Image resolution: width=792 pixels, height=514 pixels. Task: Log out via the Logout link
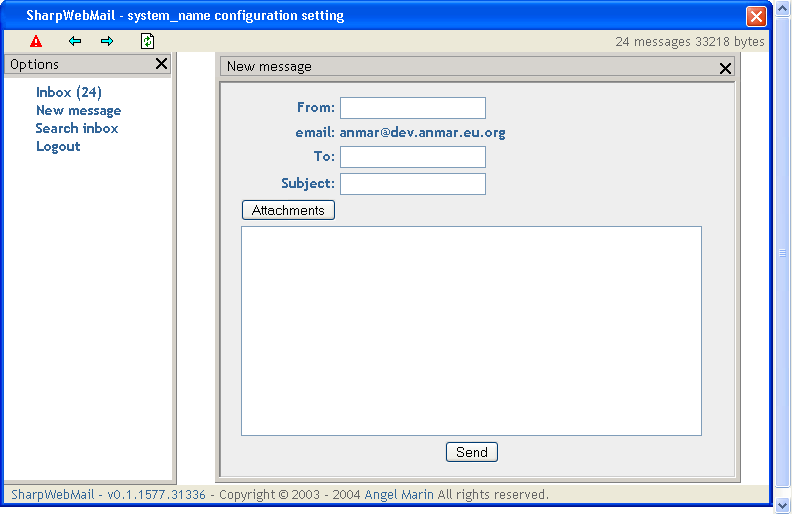[x=58, y=146]
